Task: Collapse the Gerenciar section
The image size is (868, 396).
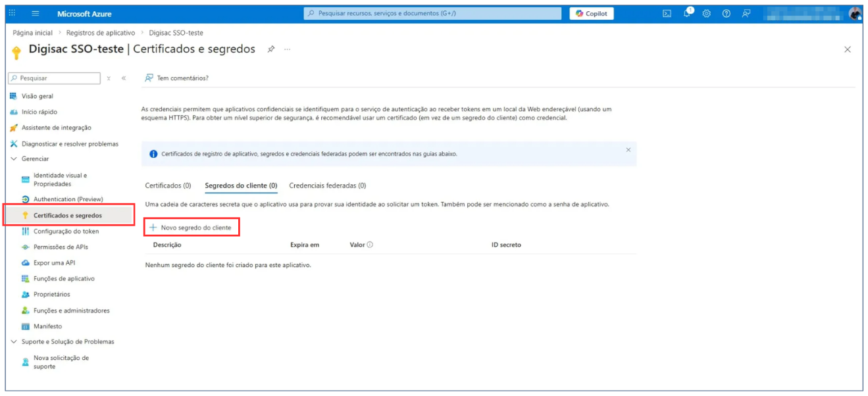Action: tap(14, 159)
